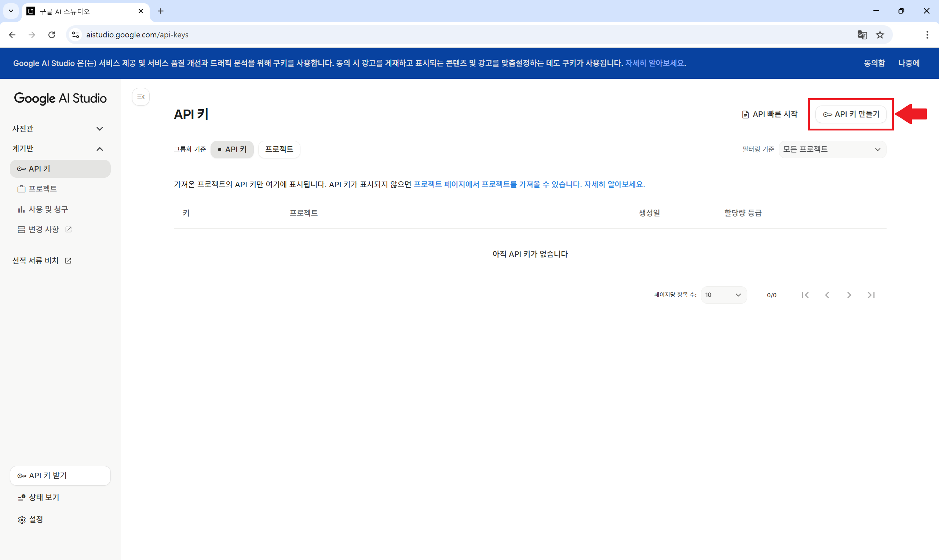
Task: Jump to the last page of results
Action: [x=871, y=295]
